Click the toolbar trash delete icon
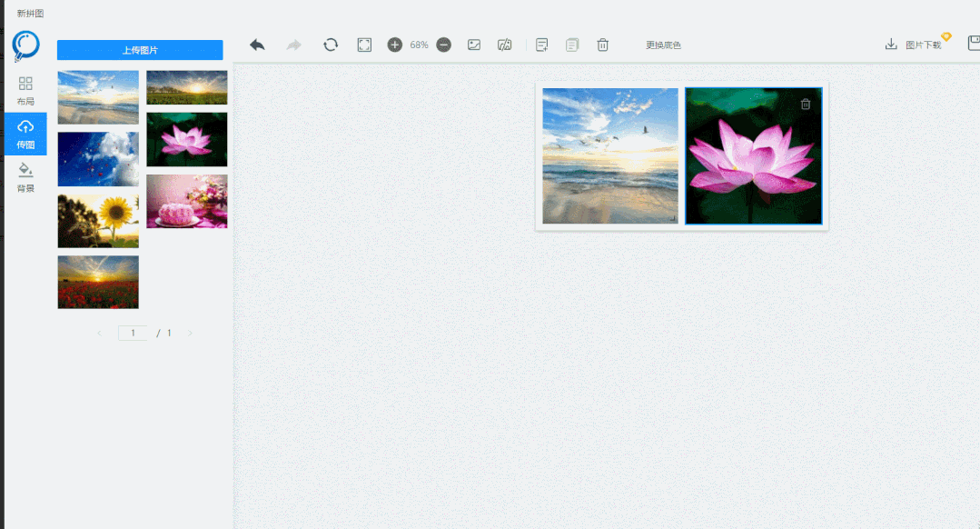Viewport: 980px width, 529px height. tap(602, 45)
